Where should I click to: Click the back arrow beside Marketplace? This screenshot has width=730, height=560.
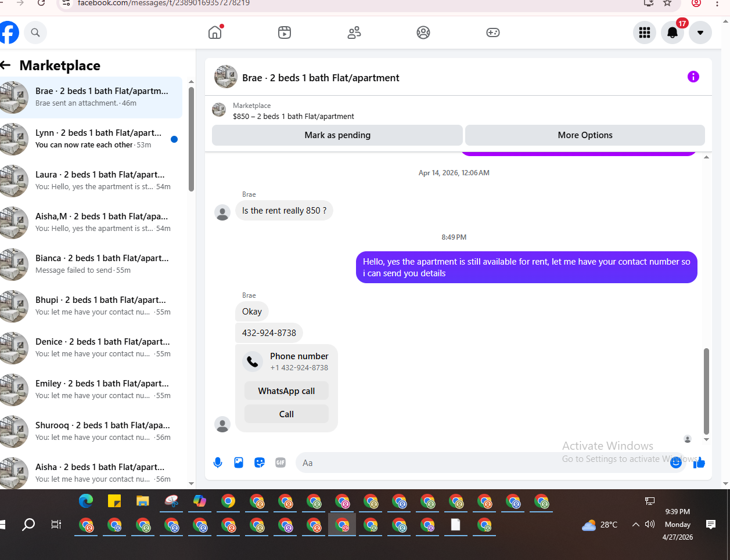point(6,65)
